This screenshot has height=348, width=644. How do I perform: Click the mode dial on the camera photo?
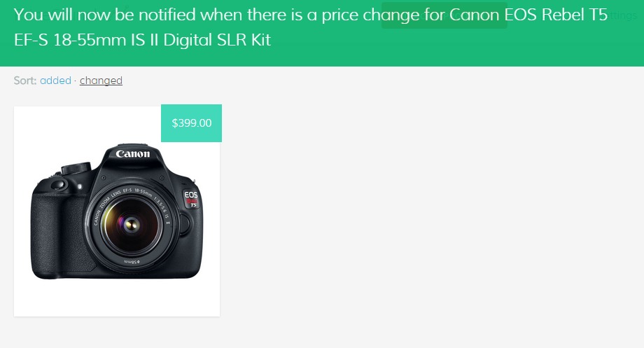[76, 167]
